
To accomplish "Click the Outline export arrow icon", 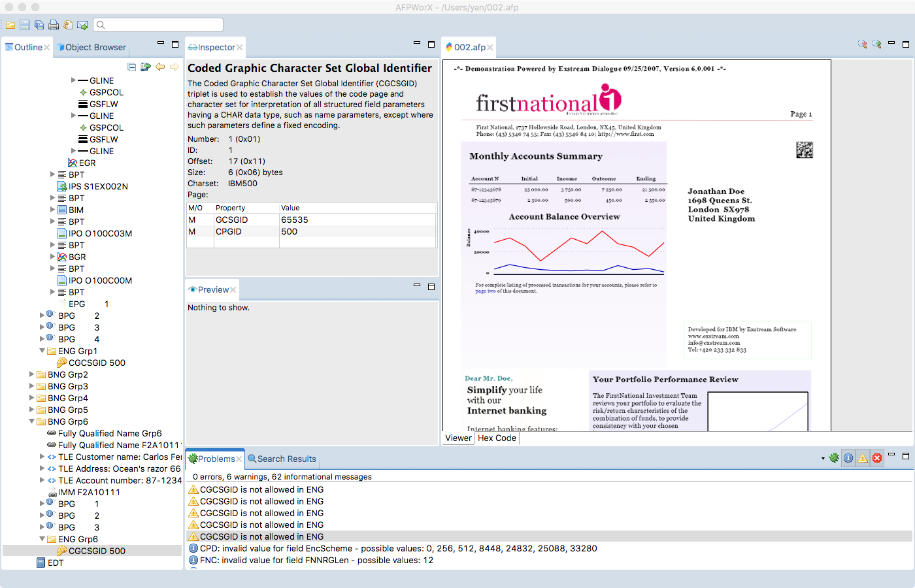I will [145, 67].
